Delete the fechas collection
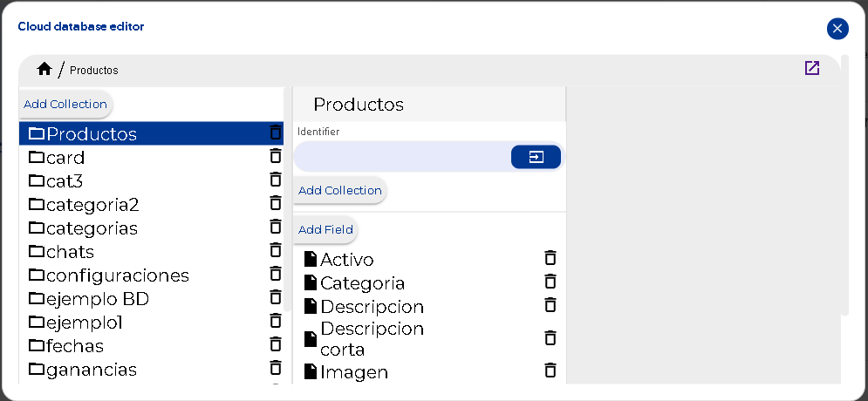868x401 pixels. 275,344
